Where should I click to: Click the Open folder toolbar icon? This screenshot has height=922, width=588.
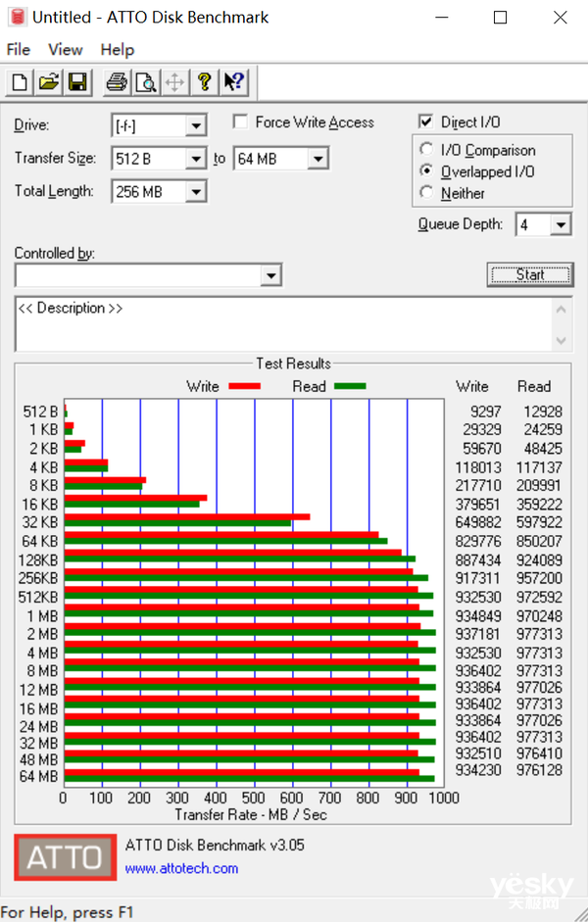click(x=48, y=82)
